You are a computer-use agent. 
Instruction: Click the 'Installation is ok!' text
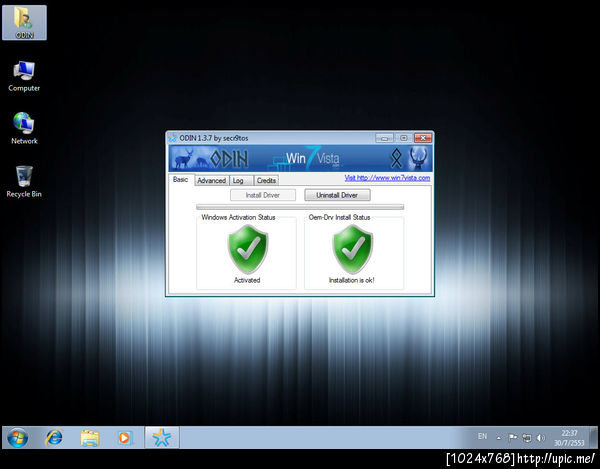352,280
